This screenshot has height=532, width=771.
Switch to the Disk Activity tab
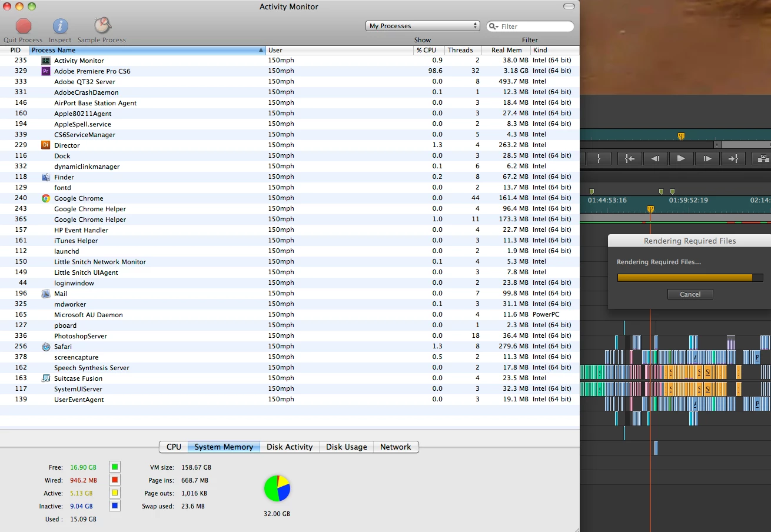coord(290,447)
